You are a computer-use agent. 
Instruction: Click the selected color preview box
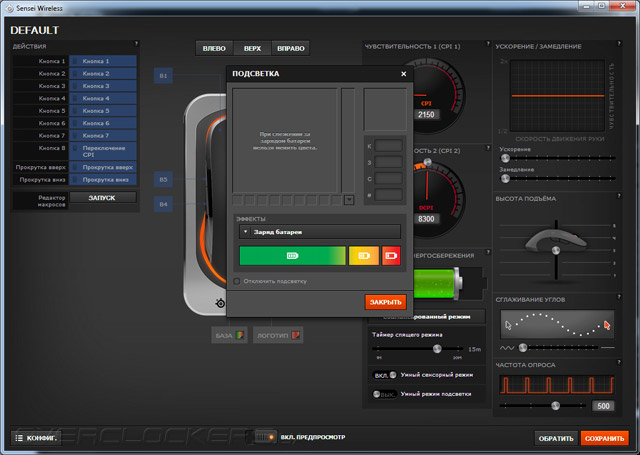(x=385, y=109)
